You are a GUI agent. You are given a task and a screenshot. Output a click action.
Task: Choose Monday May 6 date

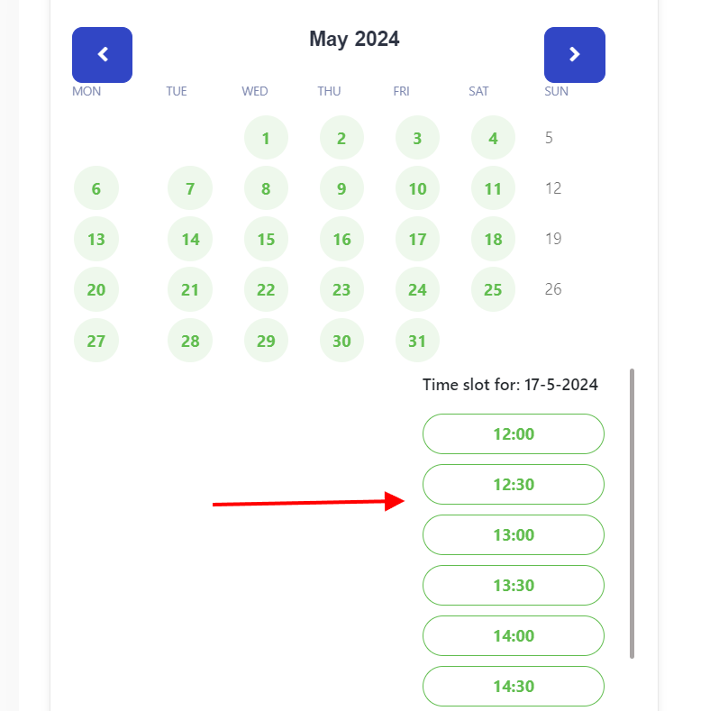coord(96,189)
